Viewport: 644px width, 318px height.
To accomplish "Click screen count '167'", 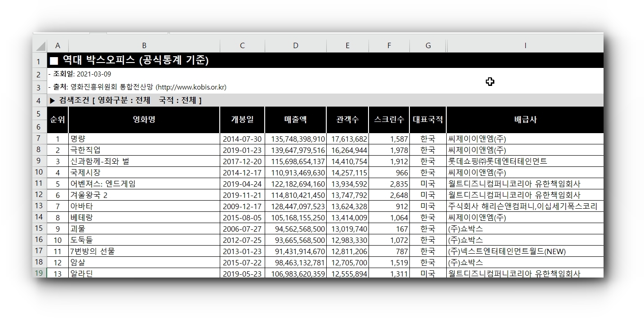I will (389, 228).
